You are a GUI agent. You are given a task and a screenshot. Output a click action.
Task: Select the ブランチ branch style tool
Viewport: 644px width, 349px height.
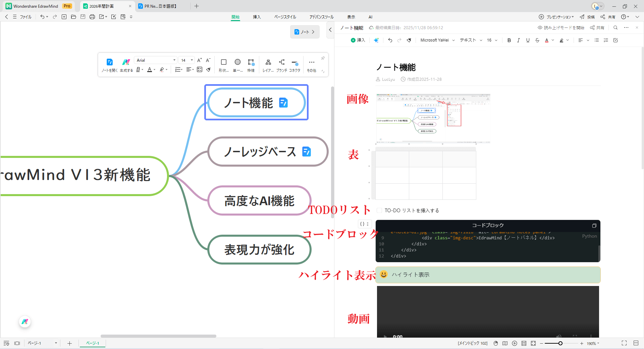[282, 64]
